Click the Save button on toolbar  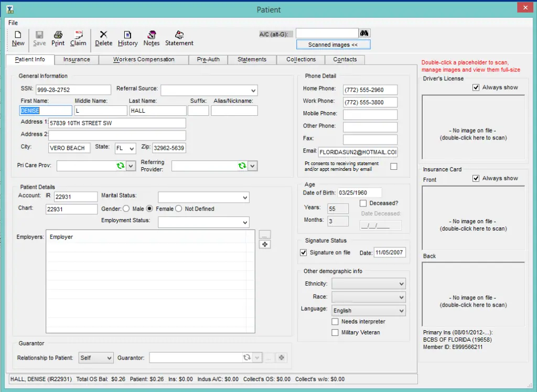pyautogui.click(x=39, y=37)
